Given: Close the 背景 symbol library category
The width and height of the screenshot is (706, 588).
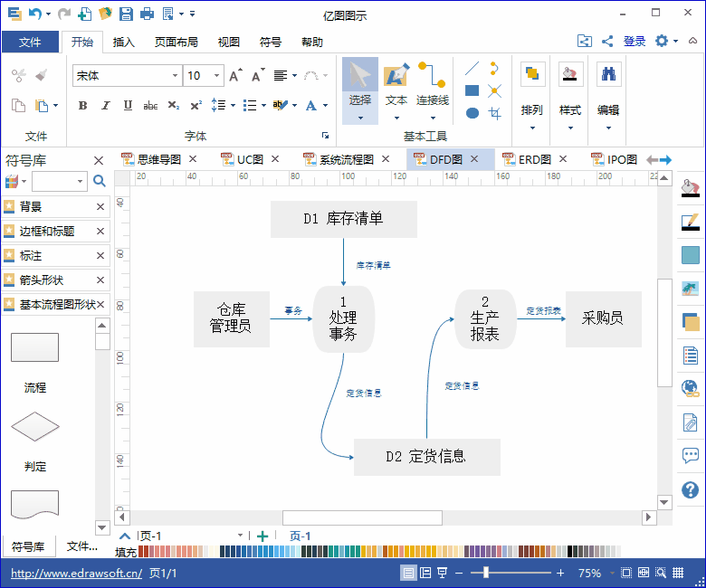Looking at the screenshot, I should pos(100,207).
